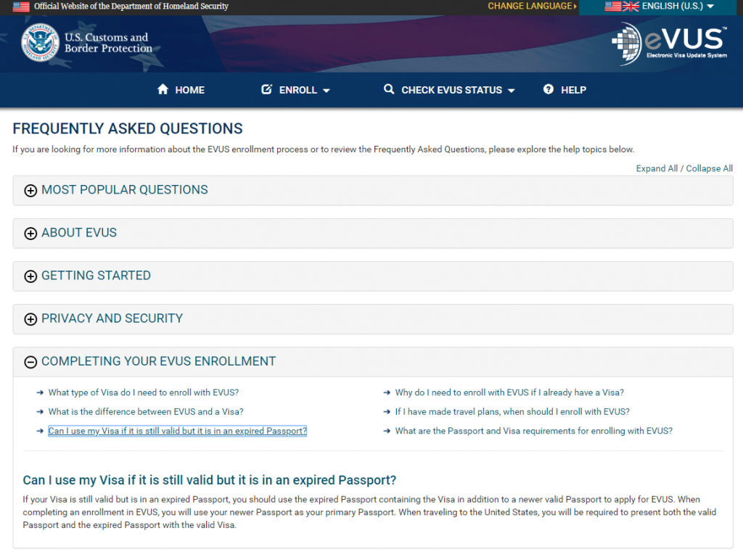Screen dimensions: 743x560
Task: Open 'Can I use my Visa... expired Passport?' link
Action: point(178,431)
